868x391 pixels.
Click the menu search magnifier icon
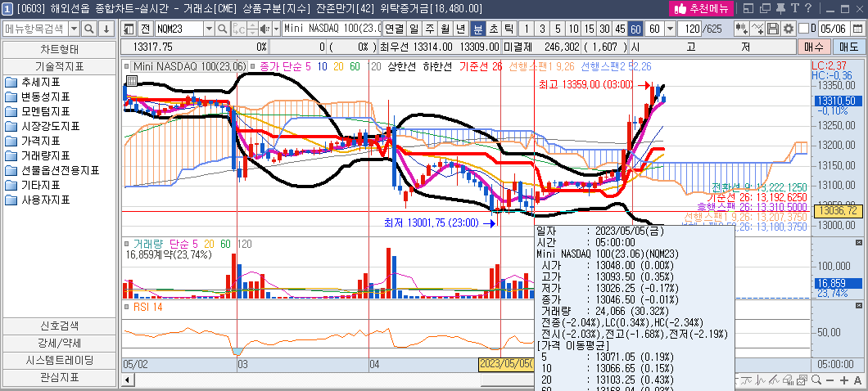[x=88, y=29]
